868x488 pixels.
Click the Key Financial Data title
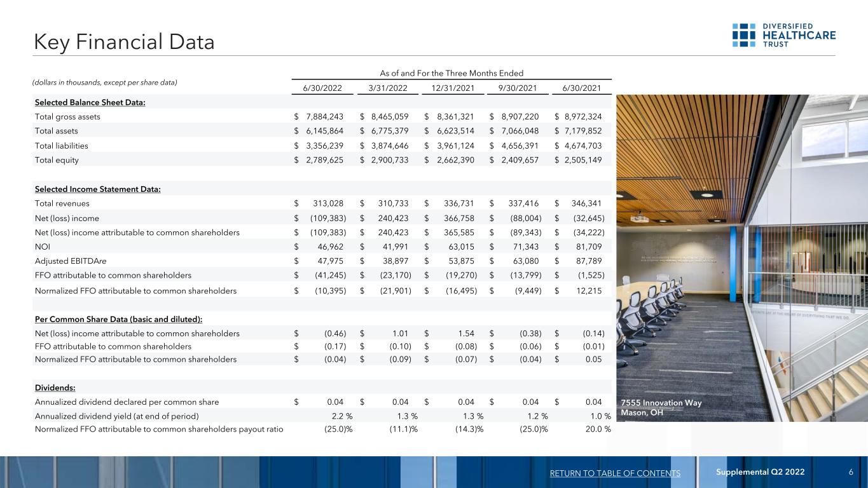pos(125,42)
